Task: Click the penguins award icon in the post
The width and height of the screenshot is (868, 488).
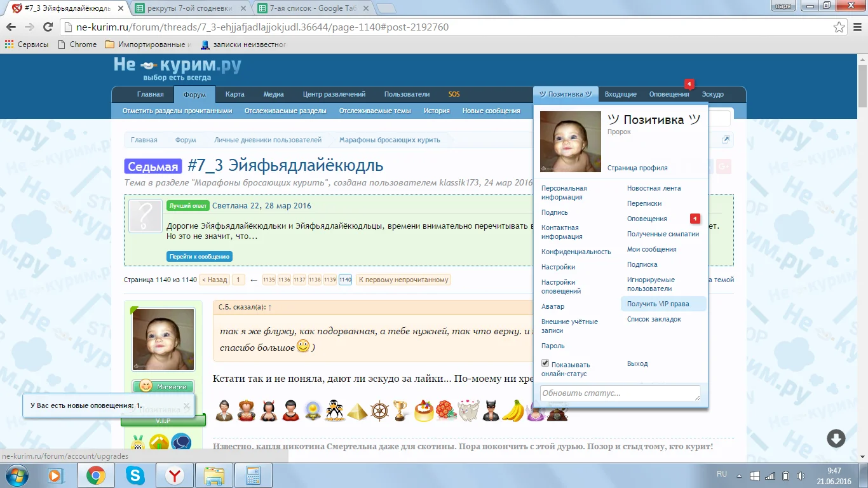Action: coord(334,410)
